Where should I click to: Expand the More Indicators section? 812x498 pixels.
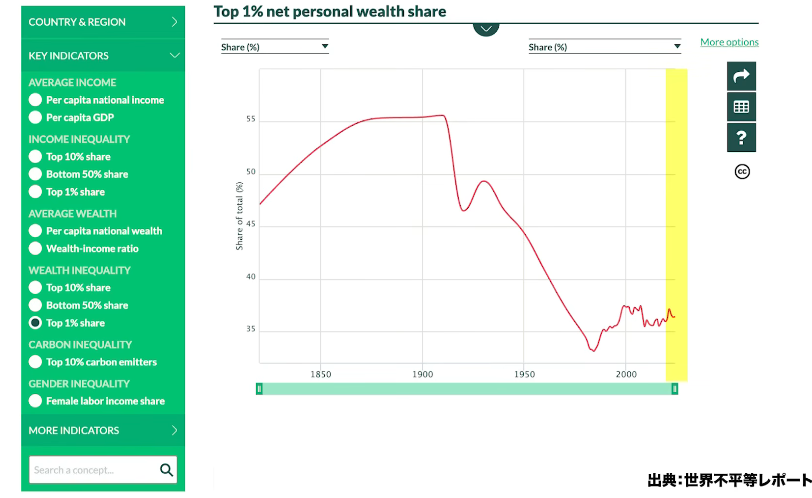click(103, 431)
